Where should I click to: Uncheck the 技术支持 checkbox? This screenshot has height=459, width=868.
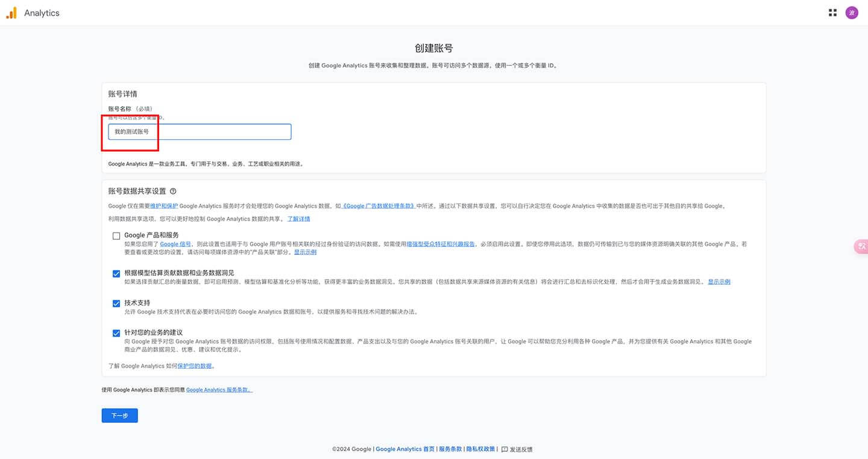coord(116,304)
